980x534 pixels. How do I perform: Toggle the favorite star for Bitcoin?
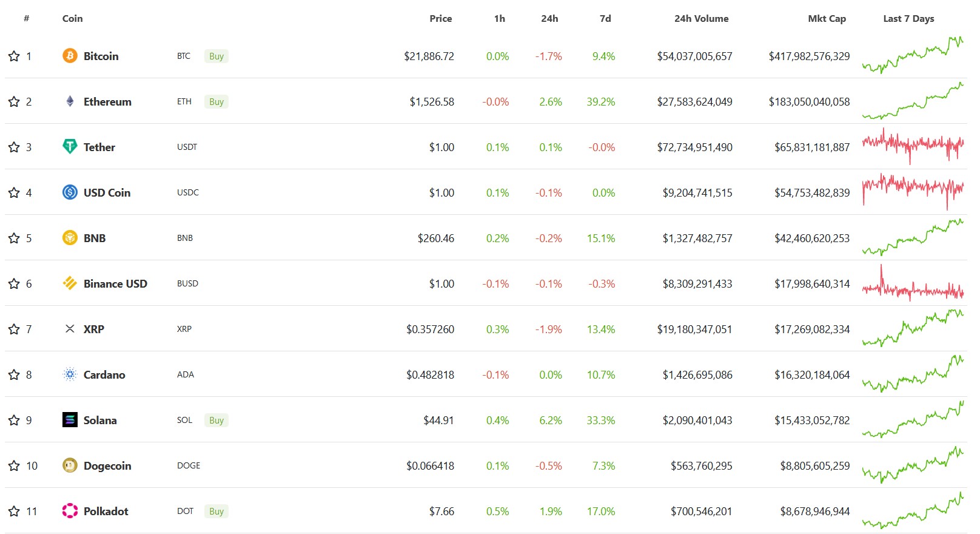14,56
